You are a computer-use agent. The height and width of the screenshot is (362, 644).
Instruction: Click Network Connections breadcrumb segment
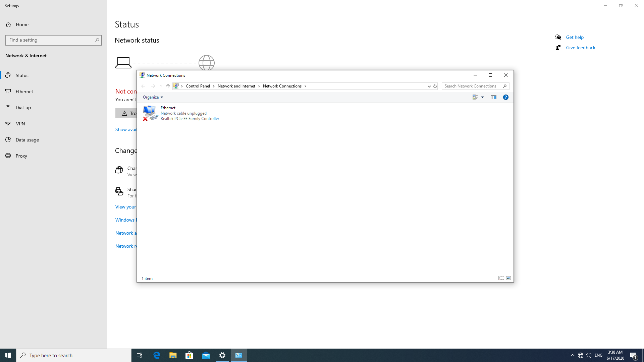click(x=282, y=86)
